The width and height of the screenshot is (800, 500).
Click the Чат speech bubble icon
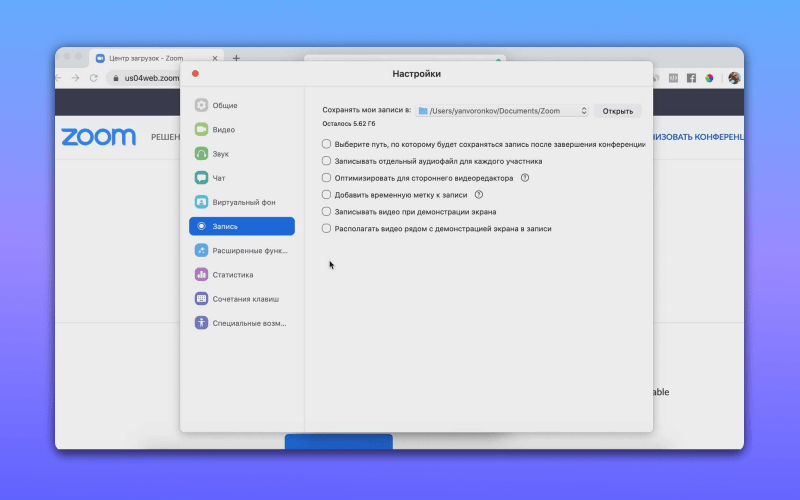(x=201, y=178)
